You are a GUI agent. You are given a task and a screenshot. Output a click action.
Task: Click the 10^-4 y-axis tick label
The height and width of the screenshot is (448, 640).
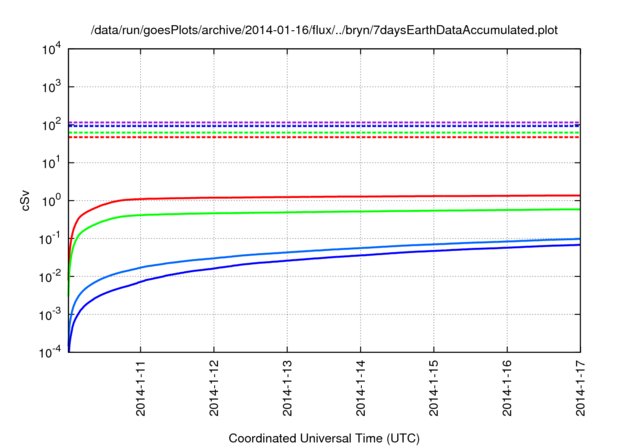[51, 352]
